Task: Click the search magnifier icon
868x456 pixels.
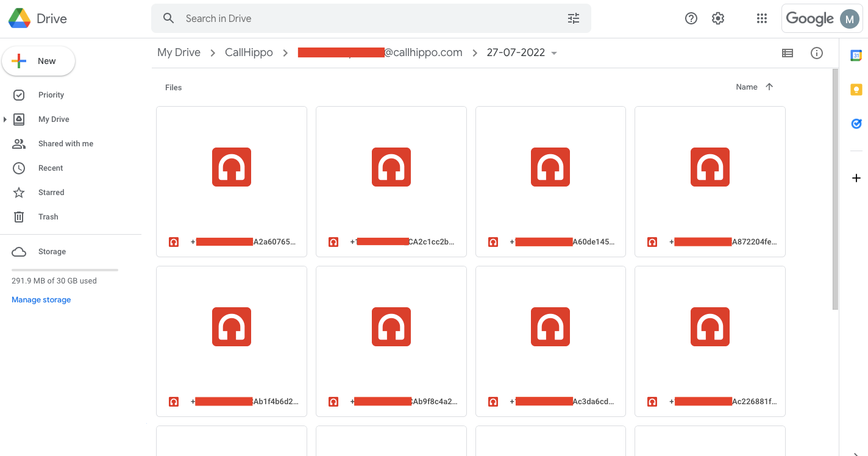Action: (x=169, y=18)
